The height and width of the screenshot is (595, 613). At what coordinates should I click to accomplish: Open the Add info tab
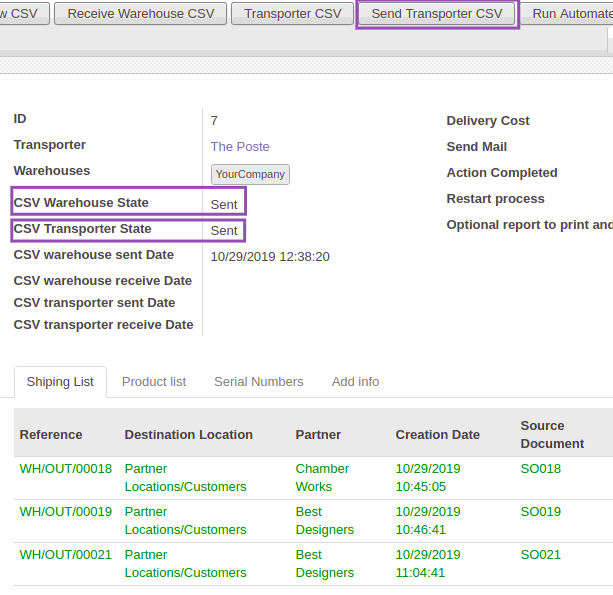(x=355, y=382)
